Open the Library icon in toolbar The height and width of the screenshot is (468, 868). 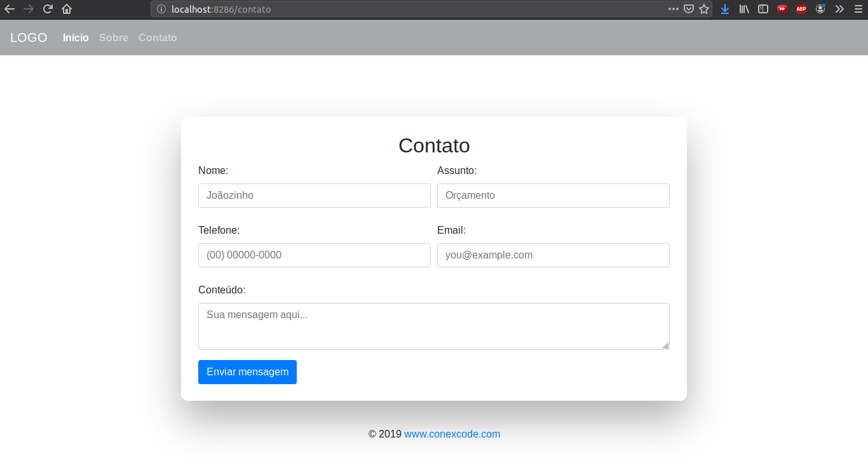[744, 9]
